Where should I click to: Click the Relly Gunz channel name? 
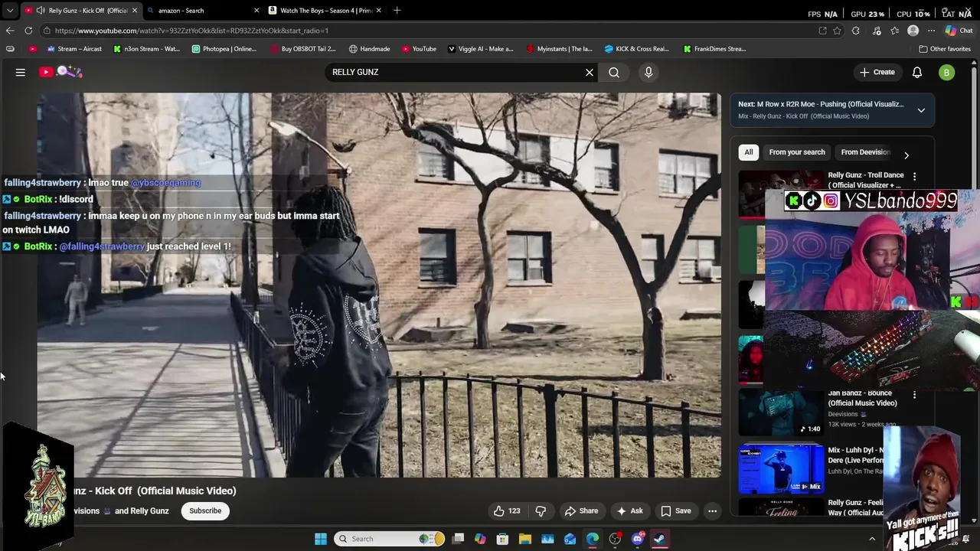click(149, 511)
